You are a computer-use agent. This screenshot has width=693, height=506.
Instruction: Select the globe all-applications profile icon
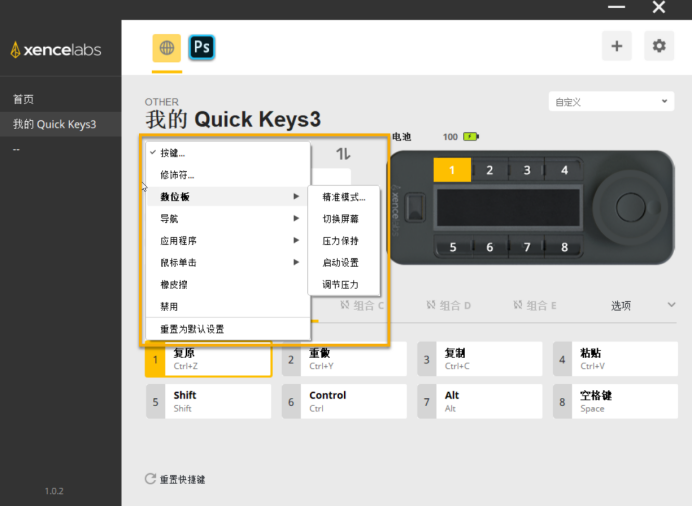pyautogui.click(x=167, y=48)
